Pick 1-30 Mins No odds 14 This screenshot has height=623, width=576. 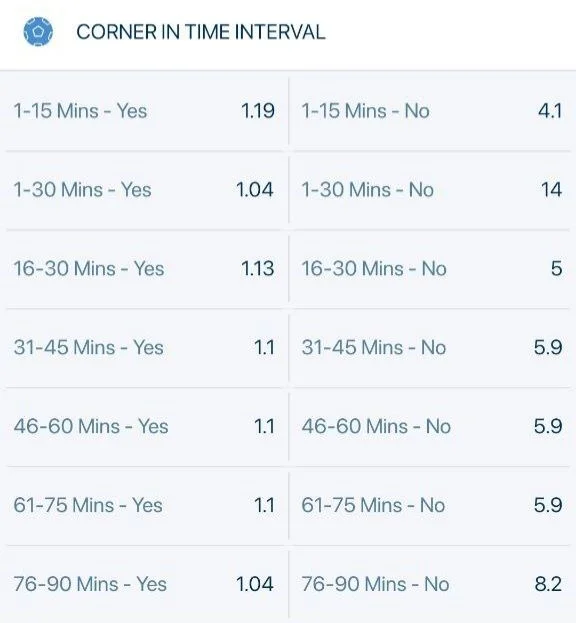[432, 190]
